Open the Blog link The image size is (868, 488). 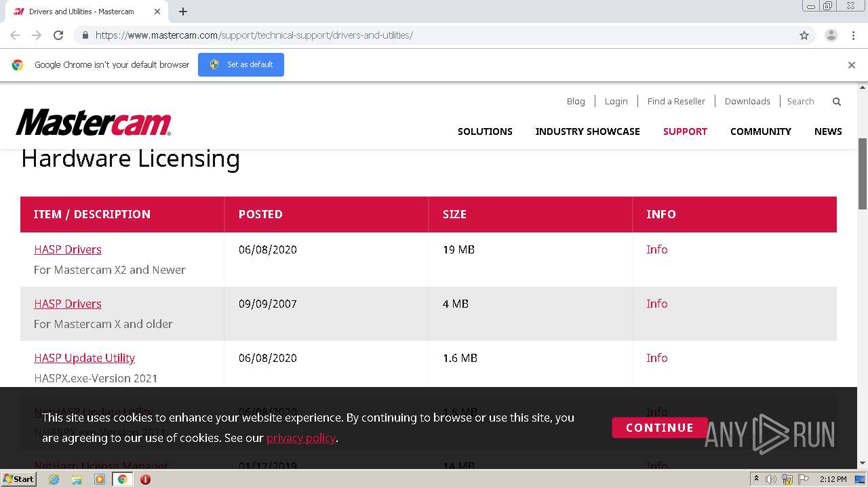click(x=576, y=102)
